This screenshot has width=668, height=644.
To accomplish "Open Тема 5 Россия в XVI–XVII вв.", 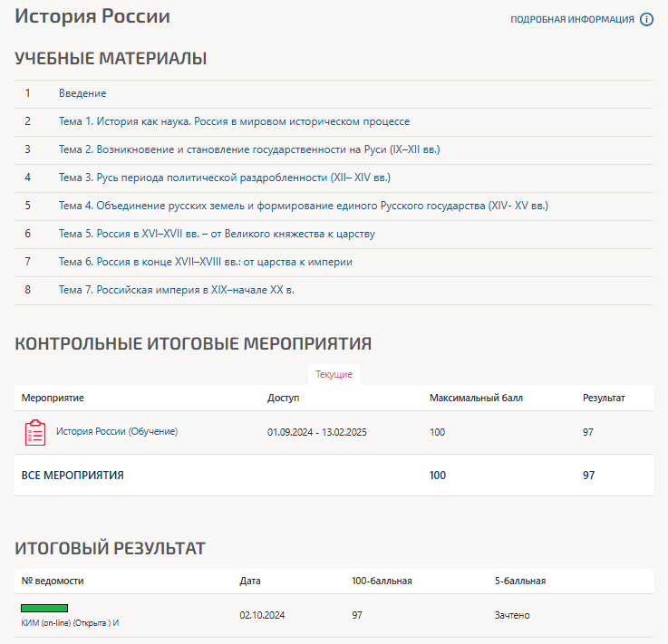I will pos(217,234).
